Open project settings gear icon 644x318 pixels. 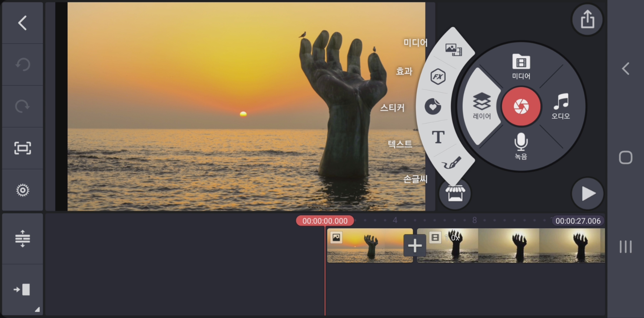click(23, 190)
